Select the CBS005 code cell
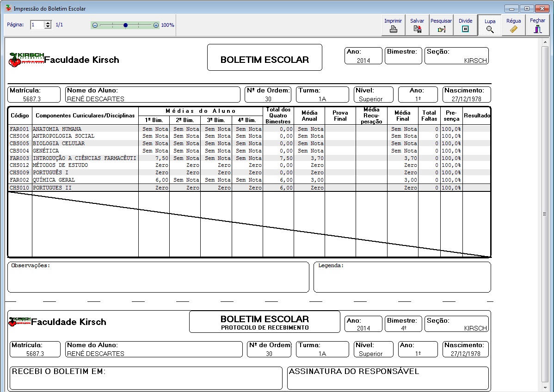Viewport: 554px width, 392px height. click(19, 143)
